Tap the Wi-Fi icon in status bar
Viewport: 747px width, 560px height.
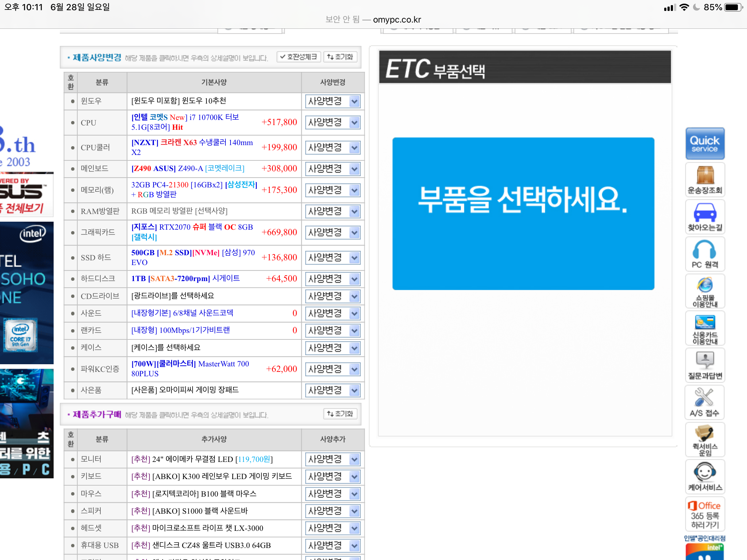[684, 7]
